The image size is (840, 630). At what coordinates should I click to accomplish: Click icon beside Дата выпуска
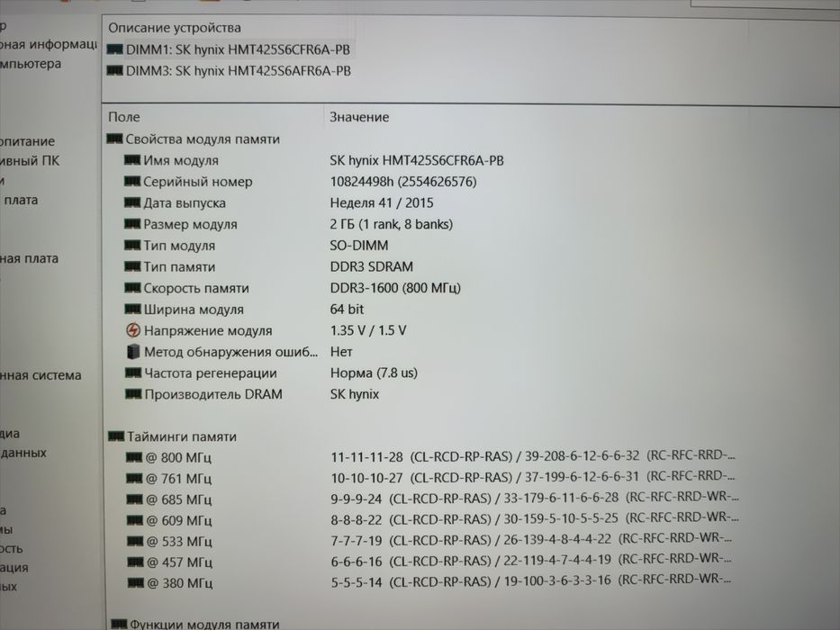coord(132,202)
